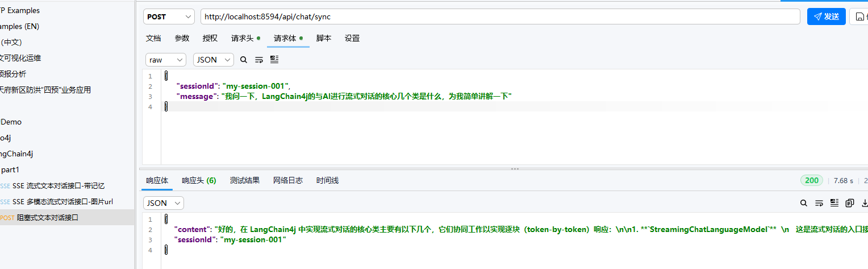Open the 时间线 tab
The height and width of the screenshot is (269, 868).
(327, 180)
